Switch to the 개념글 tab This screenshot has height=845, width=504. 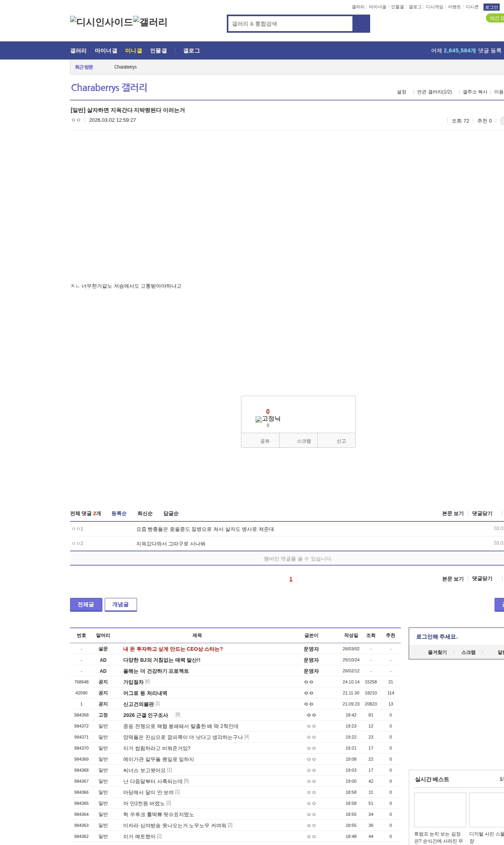(120, 605)
